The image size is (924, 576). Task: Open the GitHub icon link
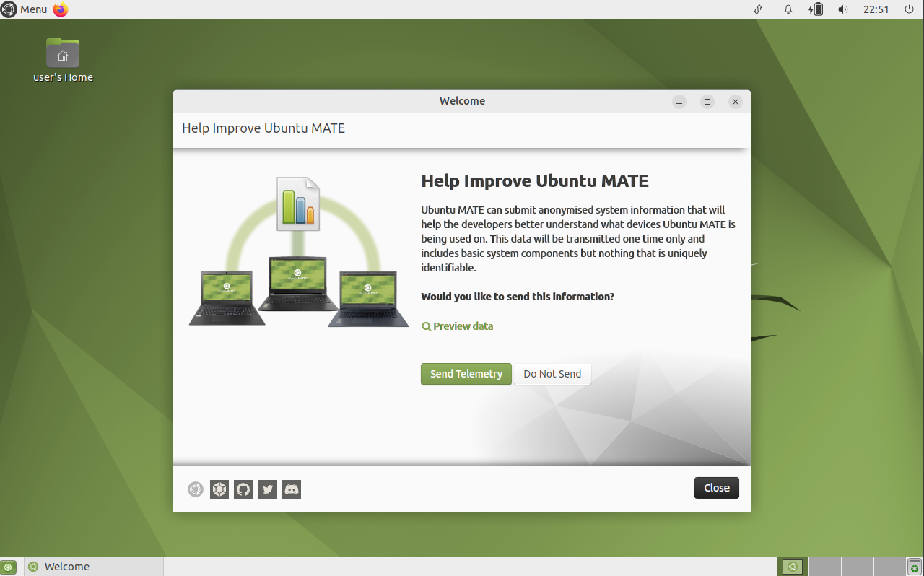243,489
